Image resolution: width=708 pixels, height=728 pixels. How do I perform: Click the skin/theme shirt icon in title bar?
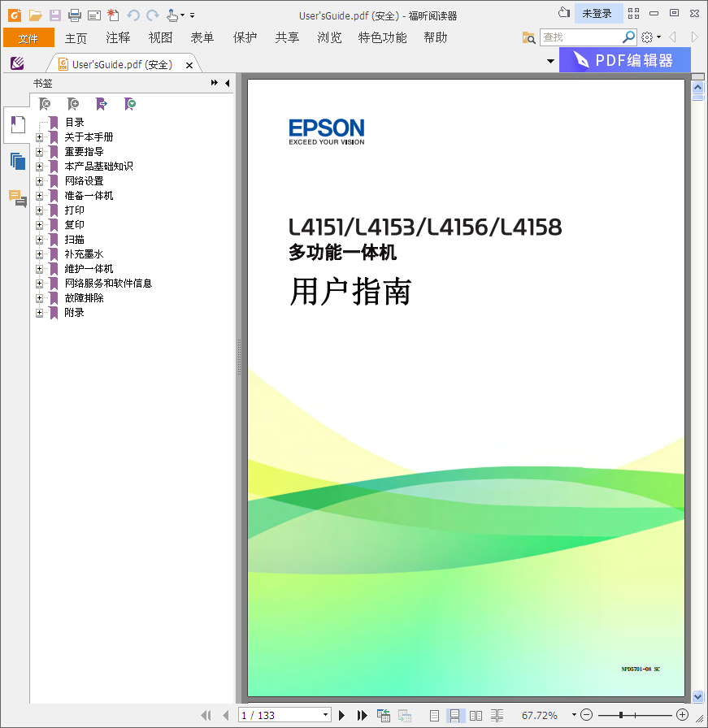pyautogui.click(x=564, y=13)
